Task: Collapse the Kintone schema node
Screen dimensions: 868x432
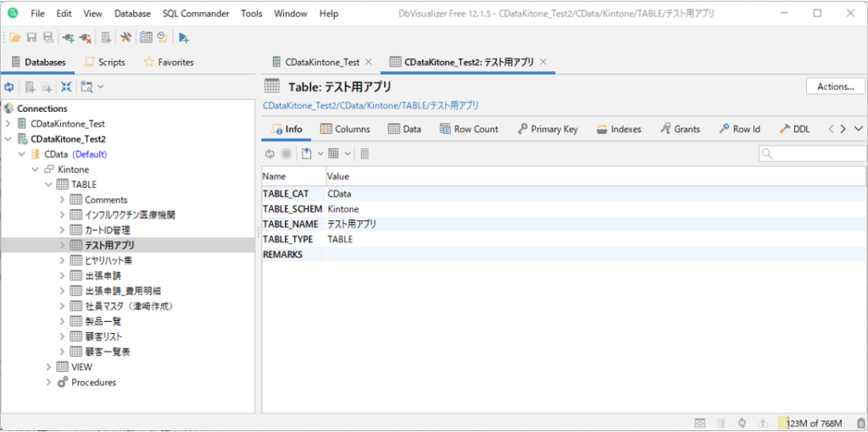Action: [35, 169]
